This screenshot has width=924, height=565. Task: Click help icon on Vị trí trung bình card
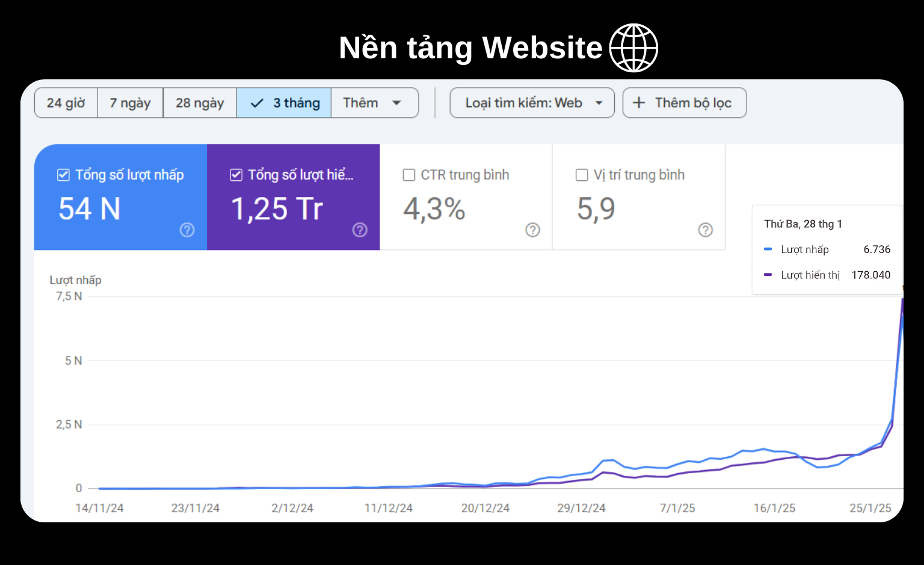[x=705, y=230]
